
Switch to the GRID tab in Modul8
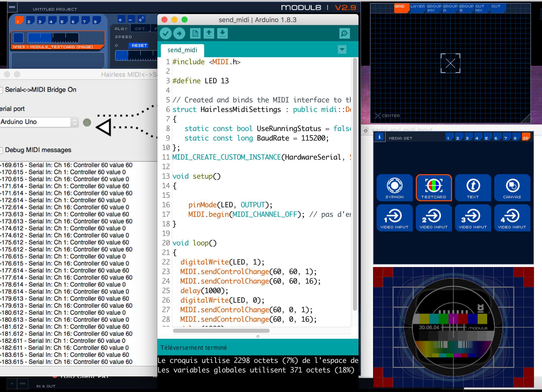coord(401,8)
